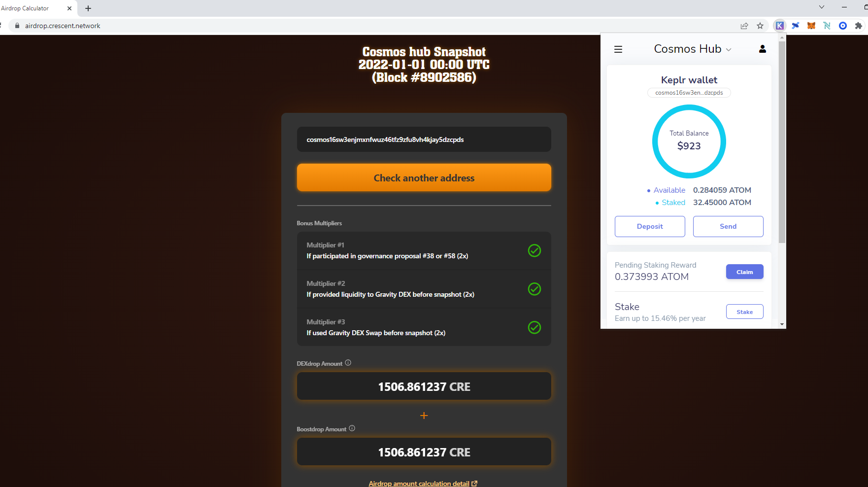Click Multiplier #1 green checkmark
Viewport: 868px width, 487px height.
(x=534, y=250)
